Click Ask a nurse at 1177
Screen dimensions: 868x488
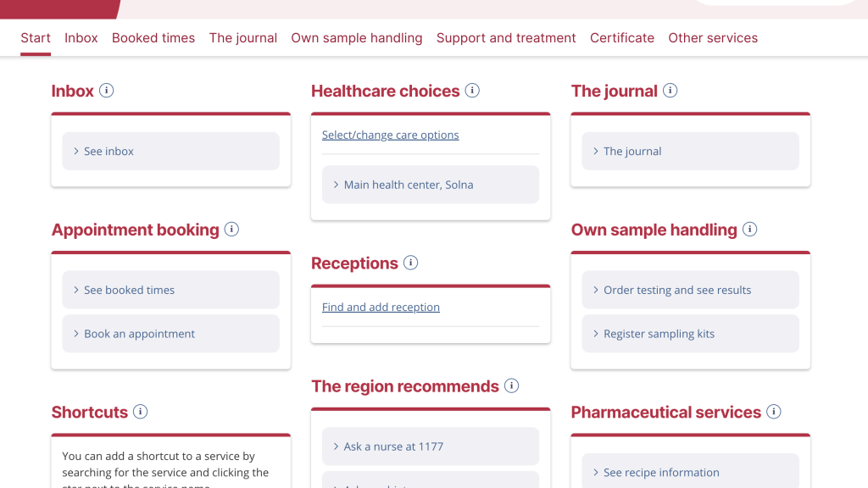(x=430, y=446)
